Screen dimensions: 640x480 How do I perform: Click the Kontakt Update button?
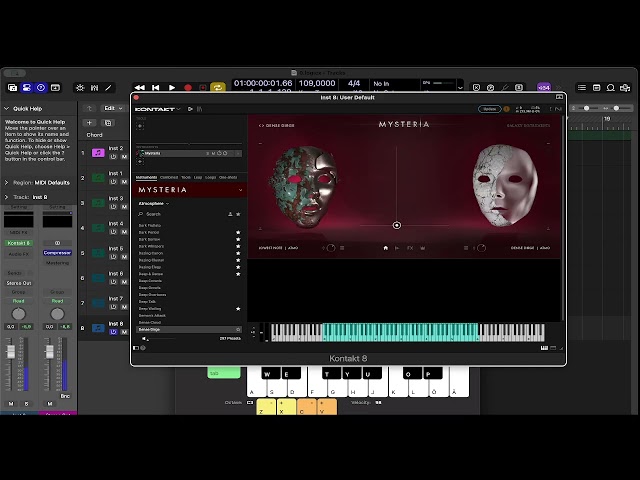tap(489, 109)
